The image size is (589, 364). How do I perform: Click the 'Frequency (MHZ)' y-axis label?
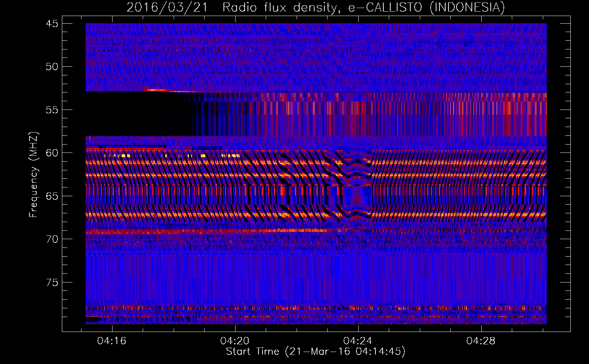pos(33,175)
